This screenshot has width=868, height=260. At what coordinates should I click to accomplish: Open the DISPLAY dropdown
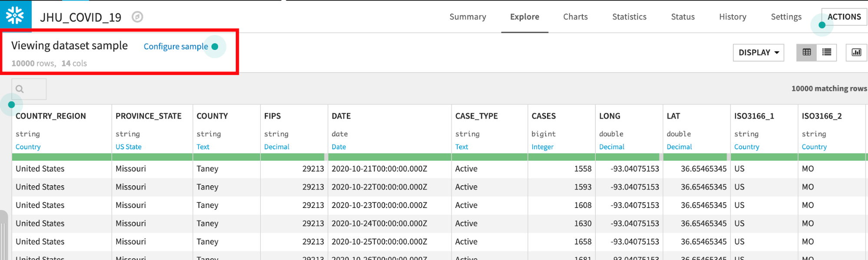tap(758, 53)
